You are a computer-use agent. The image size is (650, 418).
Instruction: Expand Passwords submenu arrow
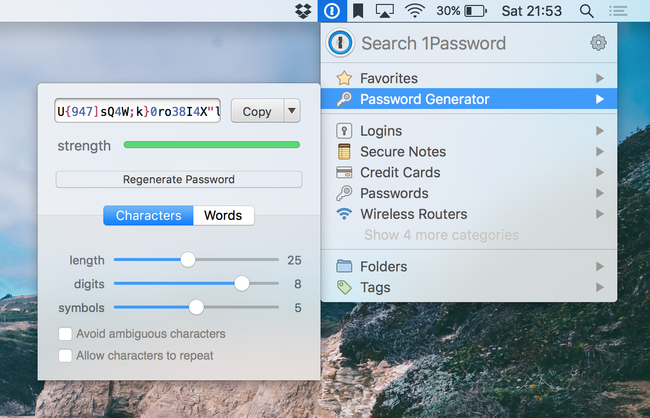click(x=599, y=193)
